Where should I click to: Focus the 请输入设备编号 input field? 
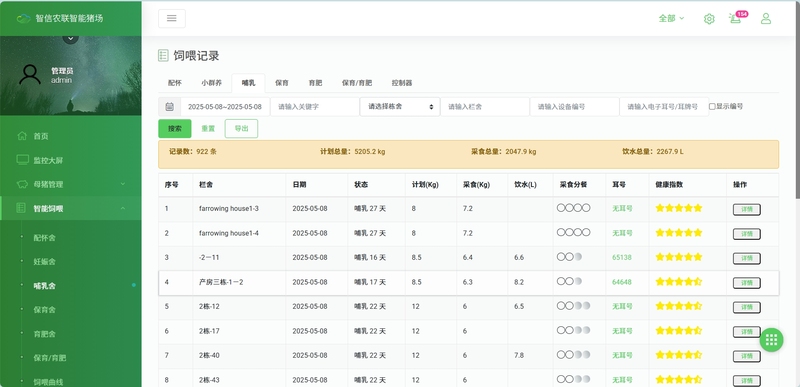click(574, 107)
